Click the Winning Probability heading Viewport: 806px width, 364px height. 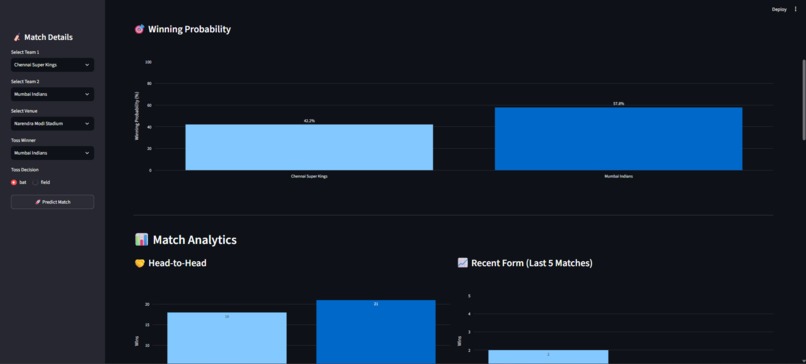click(x=189, y=29)
